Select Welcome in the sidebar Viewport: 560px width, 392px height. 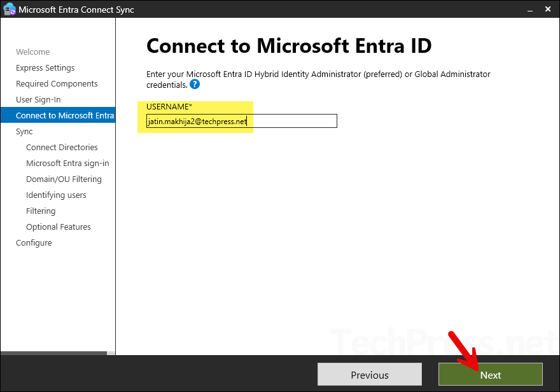(x=33, y=52)
